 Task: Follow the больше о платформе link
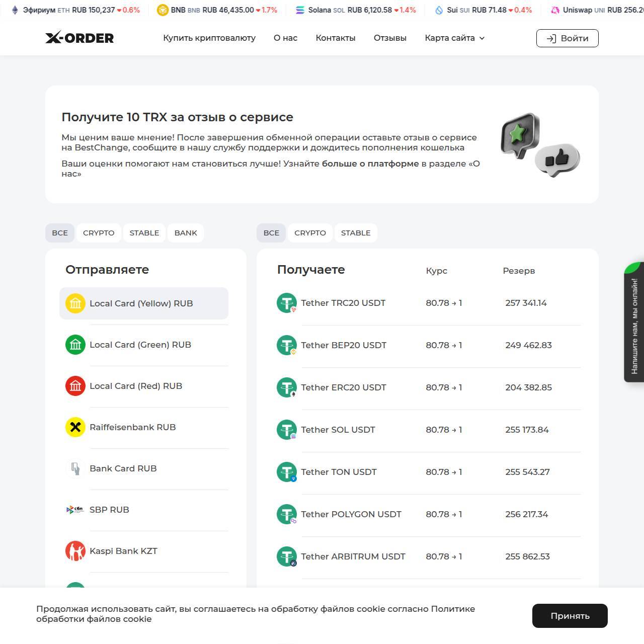pyautogui.click(x=370, y=164)
